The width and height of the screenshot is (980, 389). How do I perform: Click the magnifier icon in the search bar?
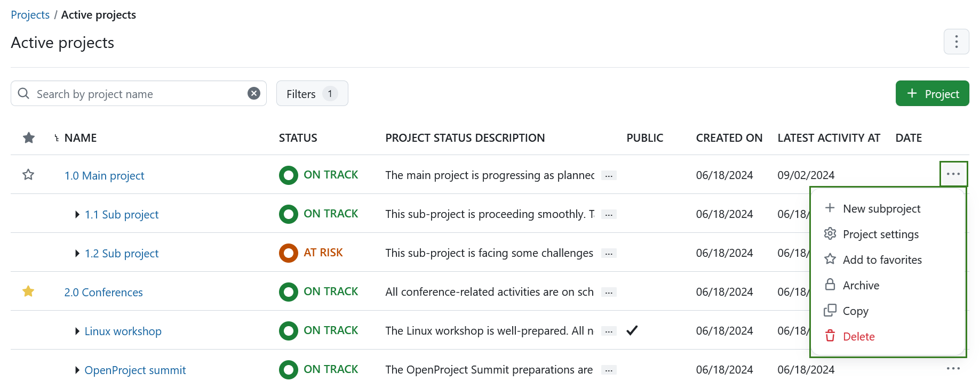click(x=23, y=93)
